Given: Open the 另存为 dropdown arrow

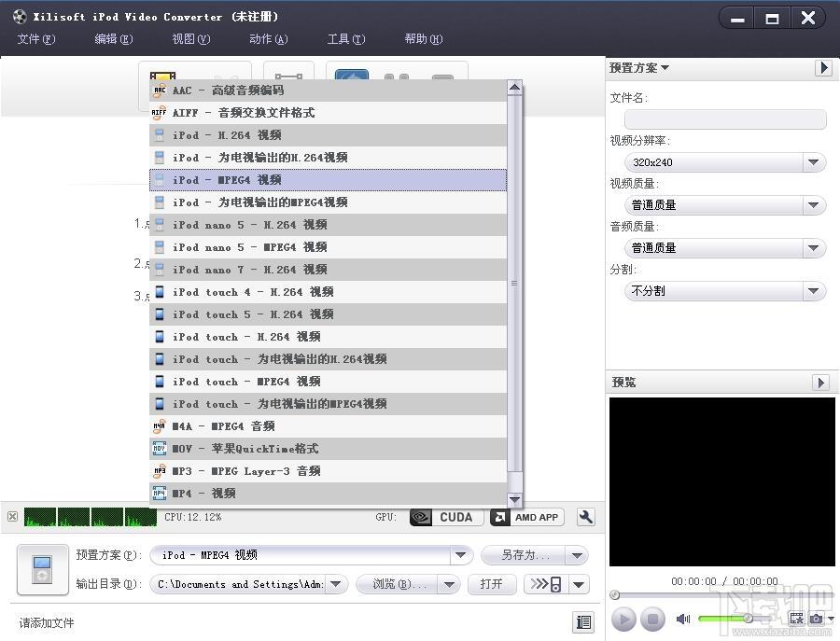Looking at the screenshot, I should pos(577,556).
